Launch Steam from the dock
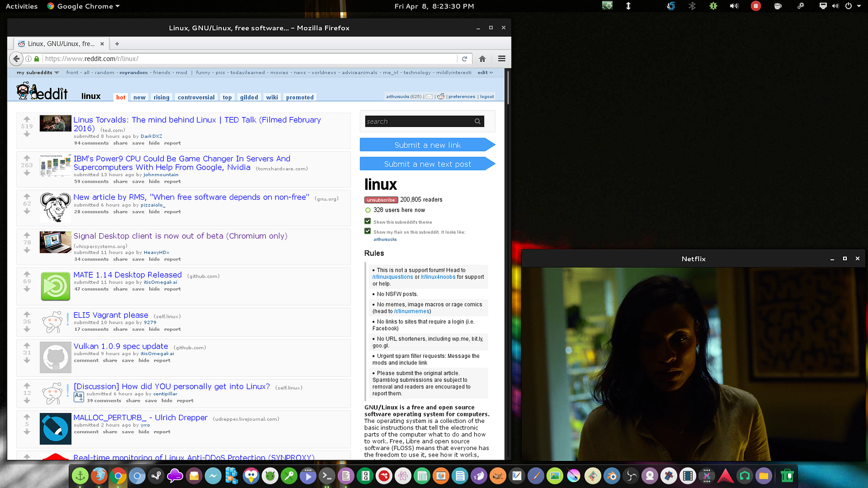The height and width of the screenshot is (488, 868). point(156,476)
